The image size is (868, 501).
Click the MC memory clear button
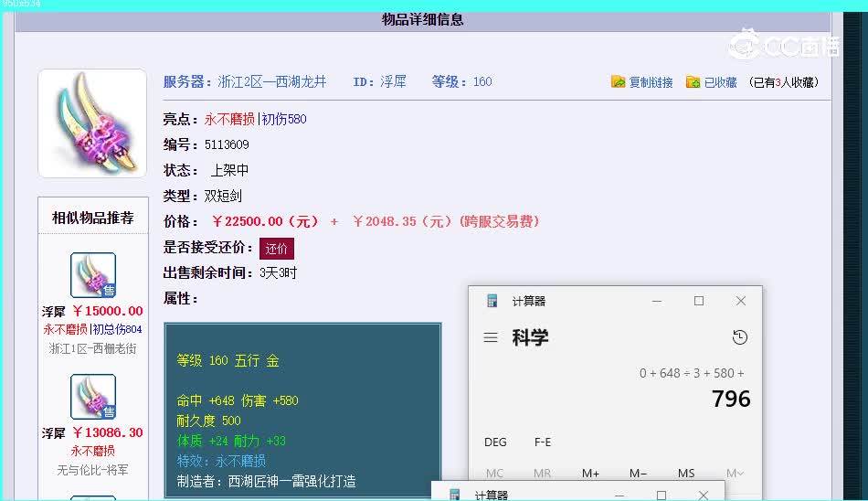(495, 474)
